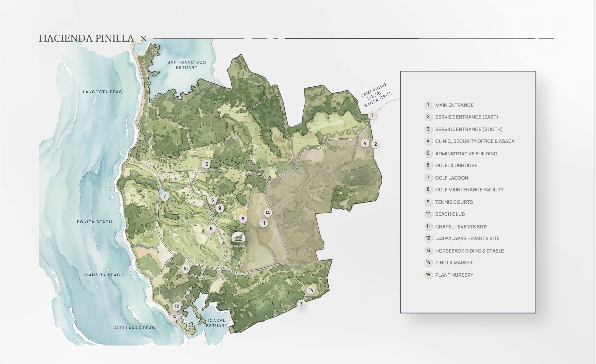
Task: Open map marker 6 for the golf clubhouse
Action: point(211,229)
